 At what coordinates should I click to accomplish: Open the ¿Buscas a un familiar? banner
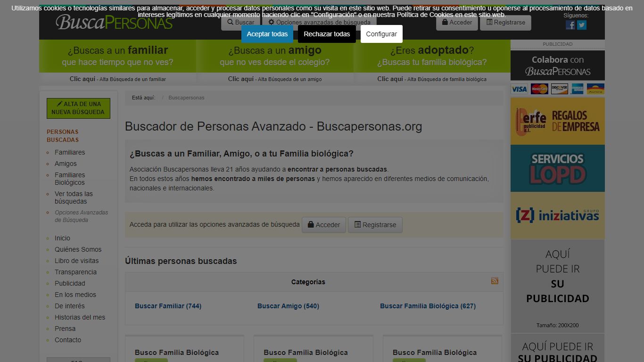click(x=117, y=56)
